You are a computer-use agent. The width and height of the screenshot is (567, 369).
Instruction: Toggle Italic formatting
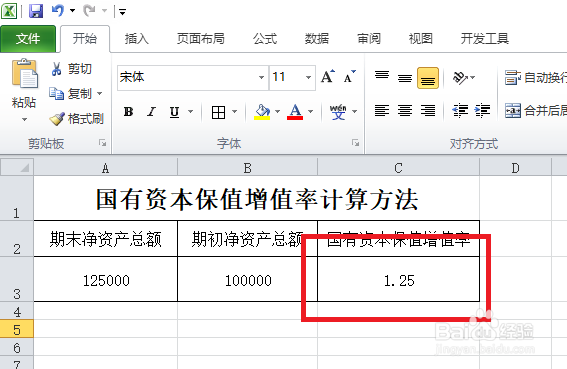point(152,112)
